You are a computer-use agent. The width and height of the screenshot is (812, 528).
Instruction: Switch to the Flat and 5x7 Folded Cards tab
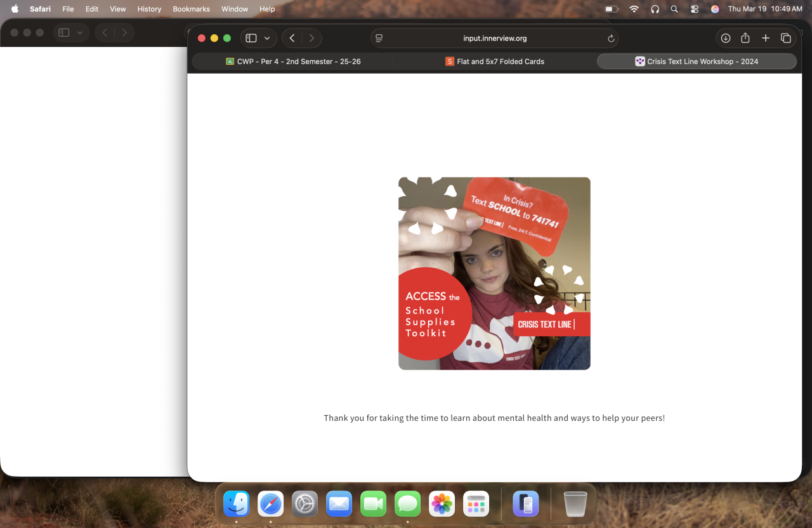coord(495,62)
